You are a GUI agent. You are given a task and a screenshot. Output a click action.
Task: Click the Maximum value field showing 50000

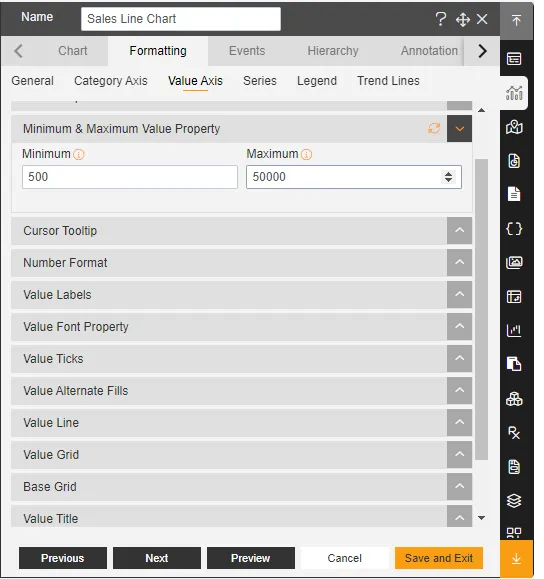pyautogui.click(x=354, y=177)
